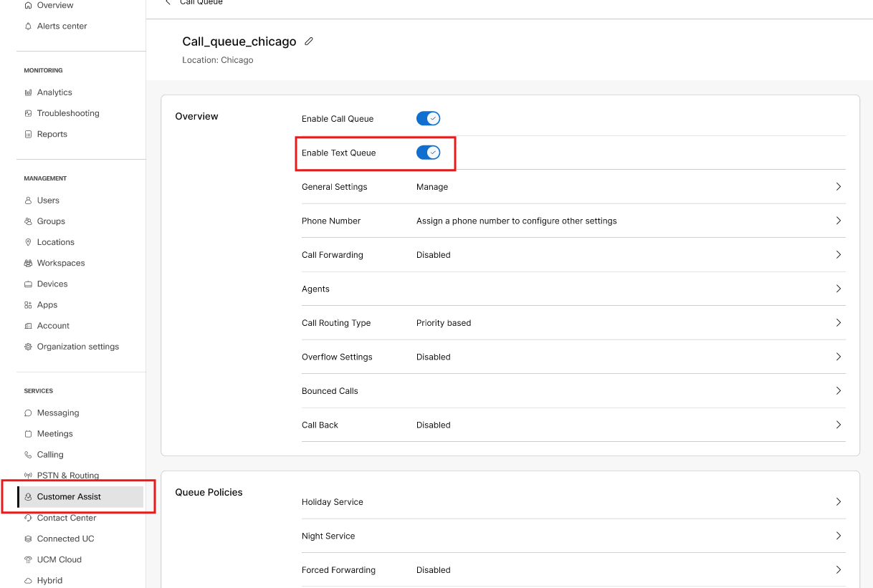This screenshot has height=588, width=873.
Task: Open Call Routing Type settings via its chevron
Action: [x=838, y=322]
